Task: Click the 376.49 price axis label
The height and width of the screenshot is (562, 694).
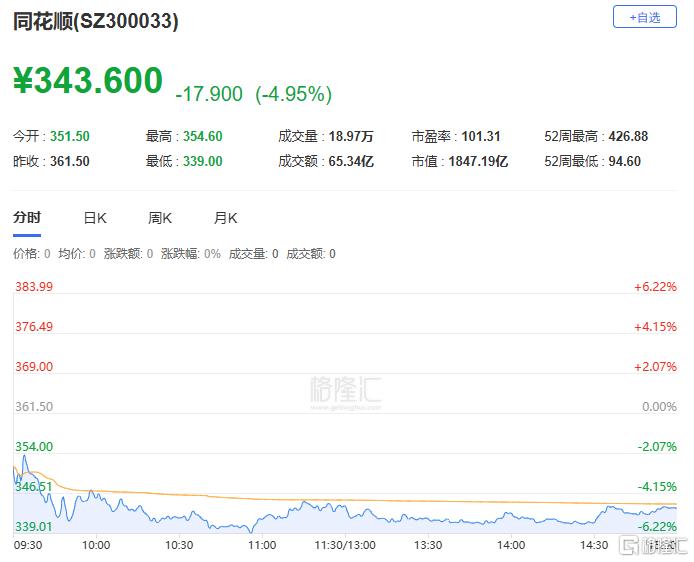Action: pyautogui.click(x=34, y=327)
